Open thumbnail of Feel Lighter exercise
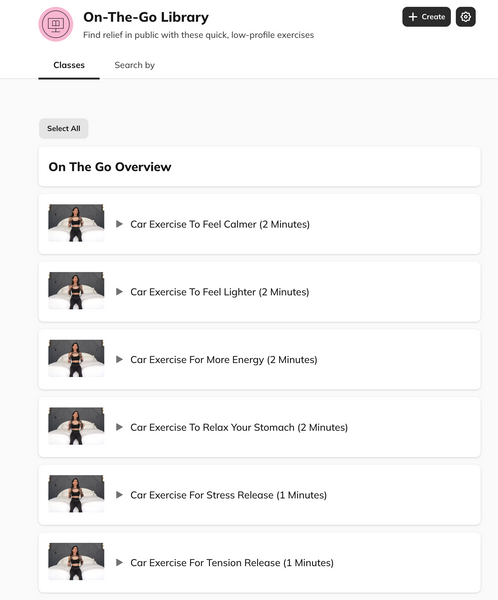This screenshot has width=498, height=600. point(76,291)
